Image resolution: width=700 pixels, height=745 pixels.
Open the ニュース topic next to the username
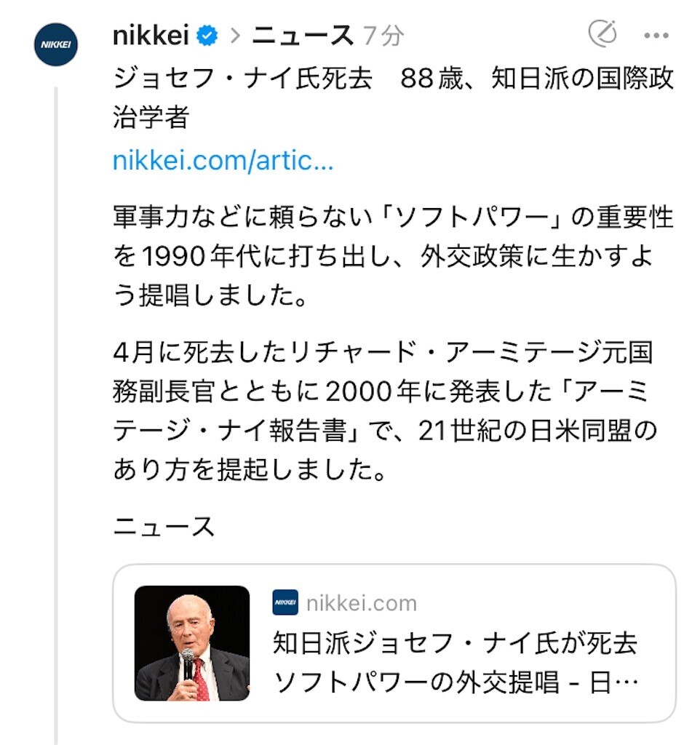[x=302, y=36]
